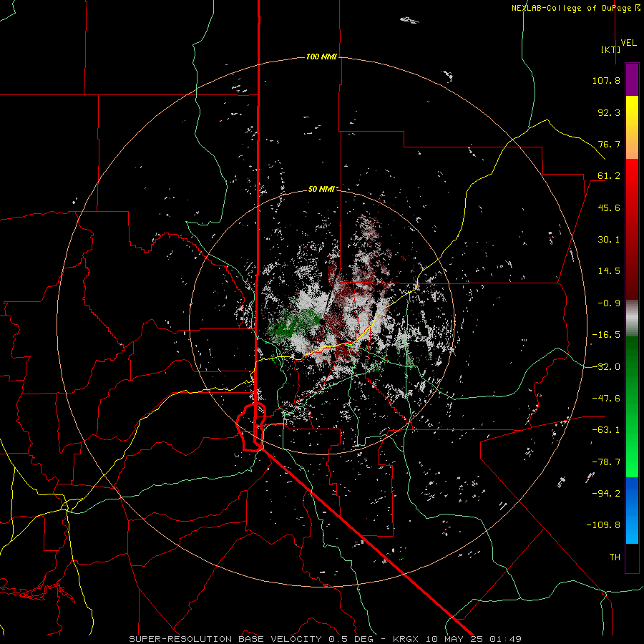
Task: Click the -16.5 velocity scale value
Action: pos(606,335)
